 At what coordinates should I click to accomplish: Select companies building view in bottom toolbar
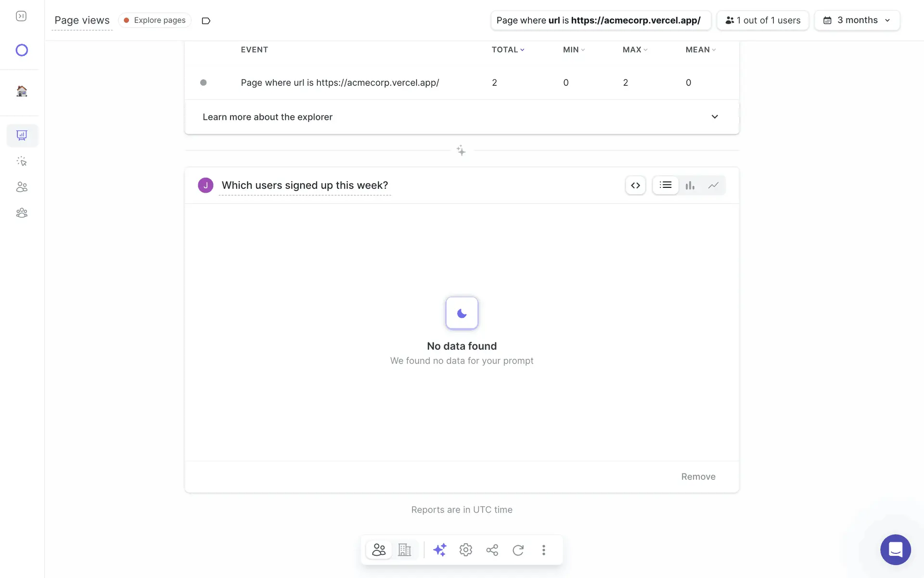404,550
